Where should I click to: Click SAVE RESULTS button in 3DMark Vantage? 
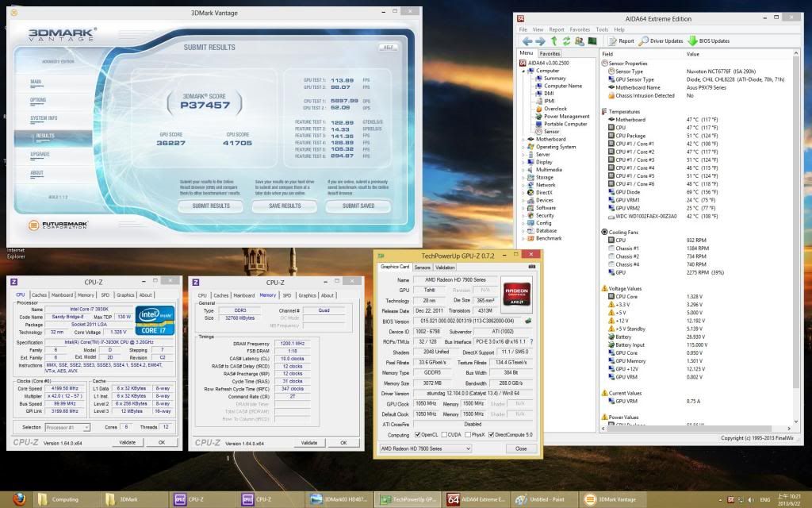point(285,206)
